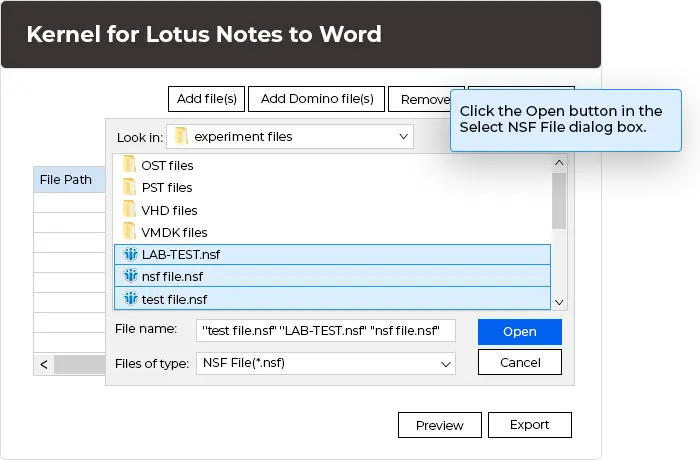Select the text VHD files
This screenshot has width=700, height=460.
click(x=169, y=210)
